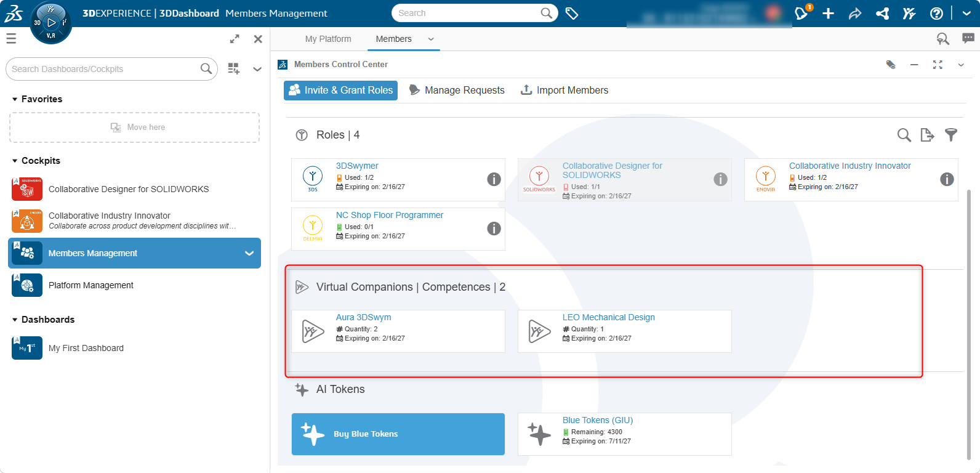The height and width of the screenshot is (473, 980).
Task: Open the chevron menu beside the add dashboard icon
Action: [x=257, y=69]
